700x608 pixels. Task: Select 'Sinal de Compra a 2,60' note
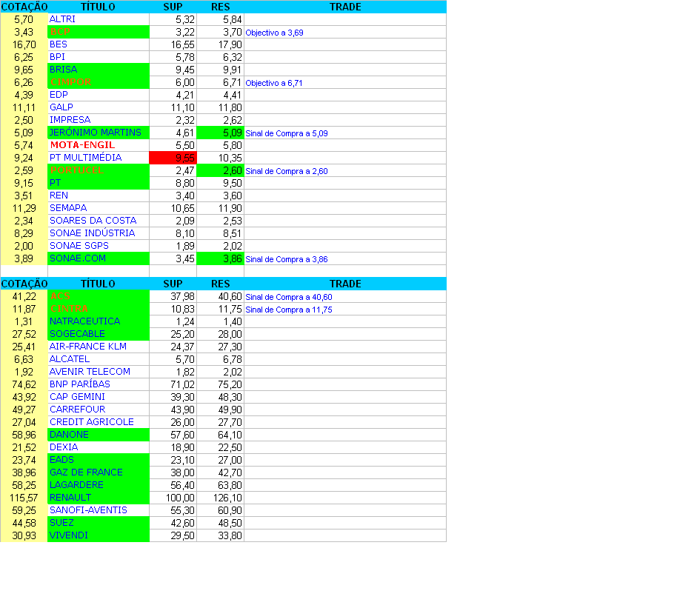(x=287, y=171)
